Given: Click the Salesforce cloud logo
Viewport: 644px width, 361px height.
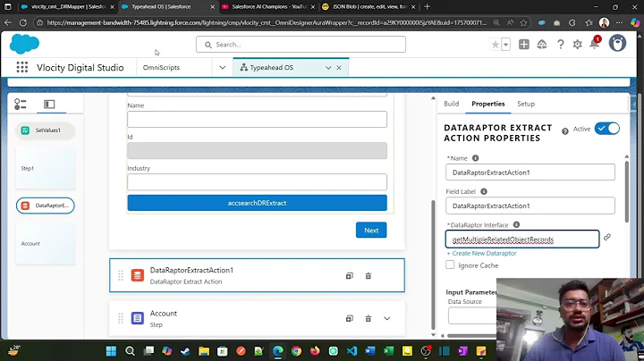Looking at the screenshot, I should 24,44.
